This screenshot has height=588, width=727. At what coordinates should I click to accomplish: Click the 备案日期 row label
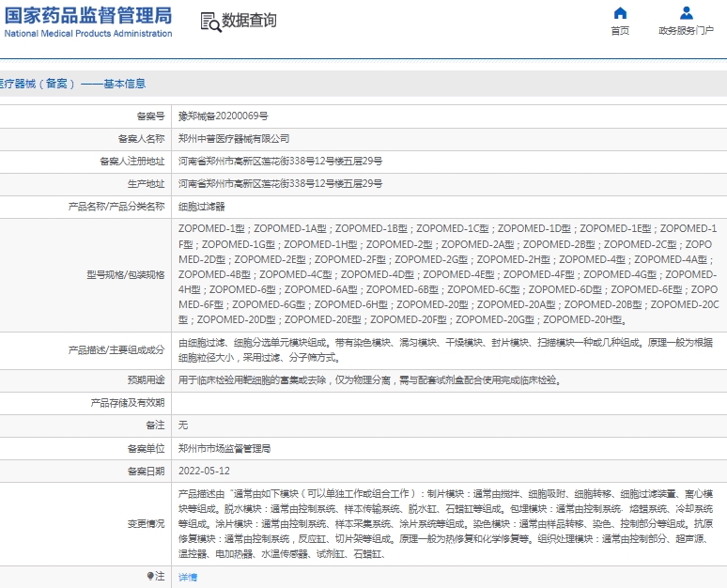pos(146,472)
